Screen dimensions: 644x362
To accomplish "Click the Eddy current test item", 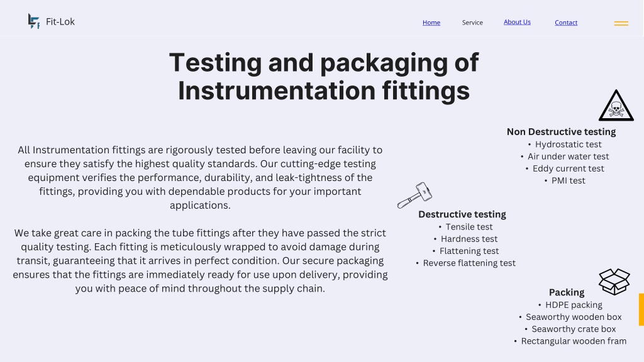I will 568,168.
